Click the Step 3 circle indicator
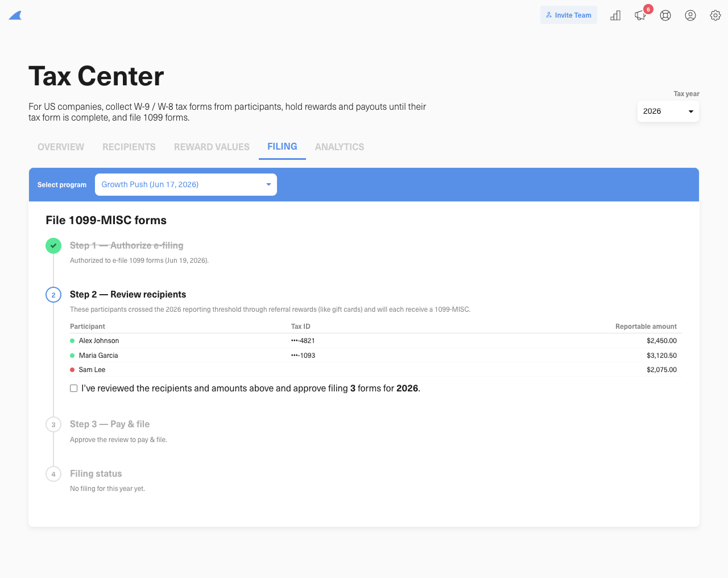728x578 pixels. (x=53, y=424)
